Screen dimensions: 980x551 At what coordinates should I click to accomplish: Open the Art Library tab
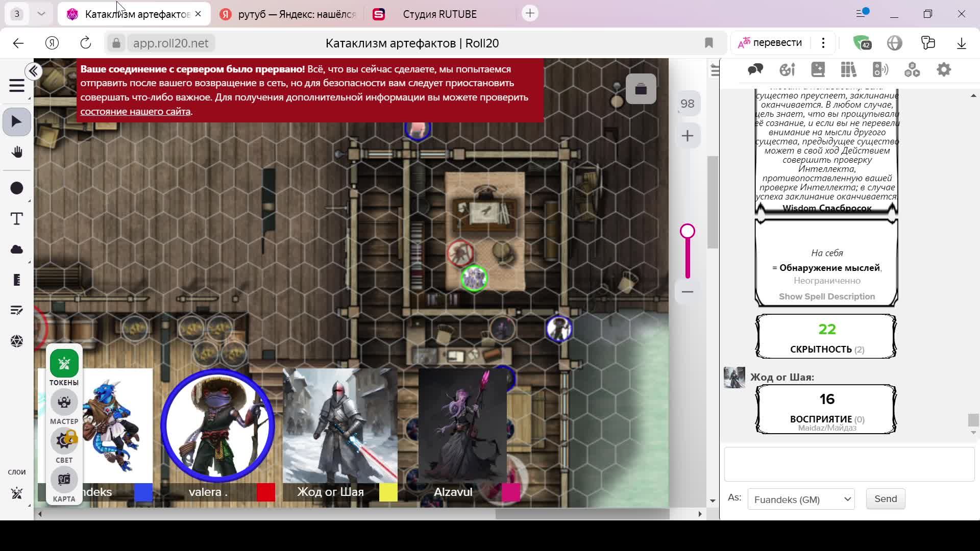point(787,70)
